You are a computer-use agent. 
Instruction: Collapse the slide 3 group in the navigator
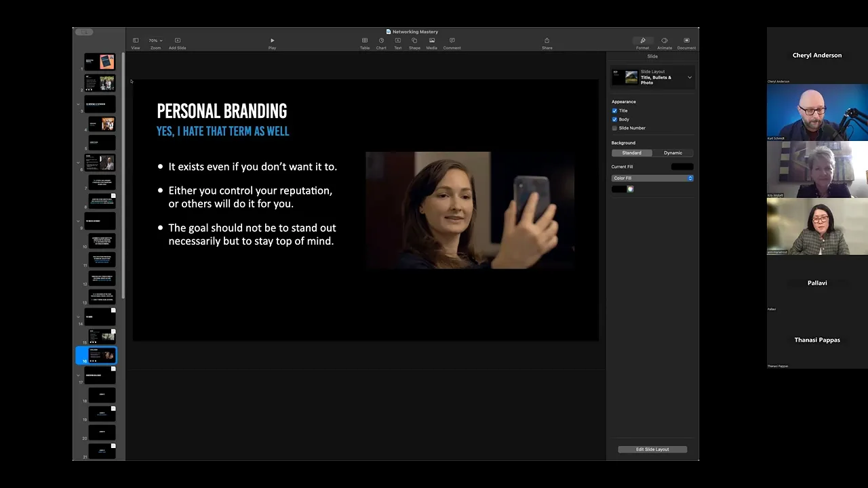pyautogui.click(x=78, y=104)
